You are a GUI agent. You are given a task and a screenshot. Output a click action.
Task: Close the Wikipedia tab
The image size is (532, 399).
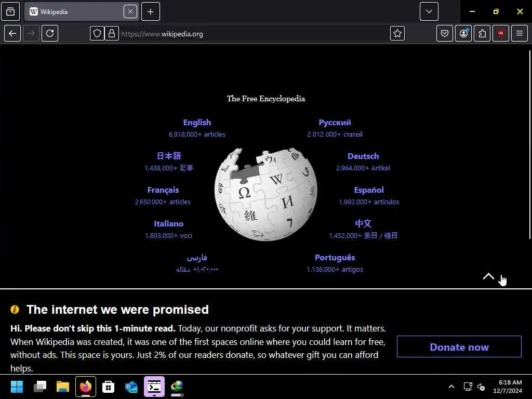click(x=130, y=11)
